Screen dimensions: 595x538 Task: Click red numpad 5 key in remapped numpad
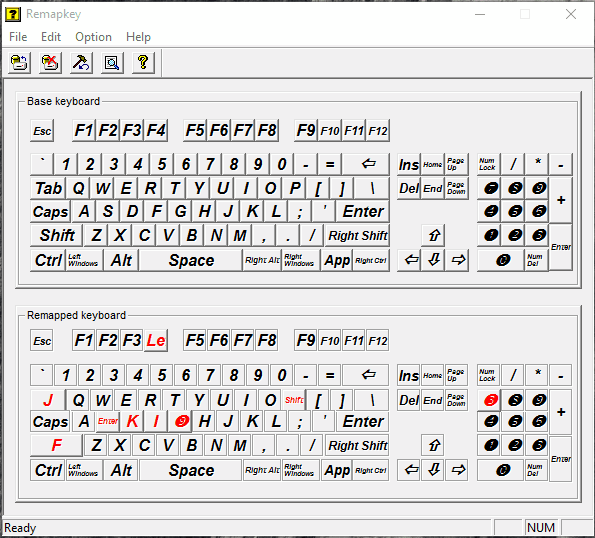[490, 400]
